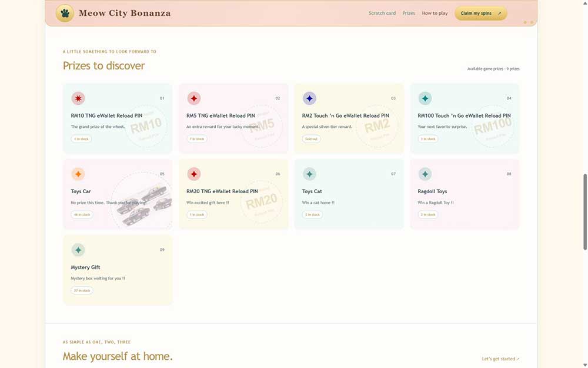Click the star icon on Mystery Gift card
The image size is (588, 368).
pos(78,250)
